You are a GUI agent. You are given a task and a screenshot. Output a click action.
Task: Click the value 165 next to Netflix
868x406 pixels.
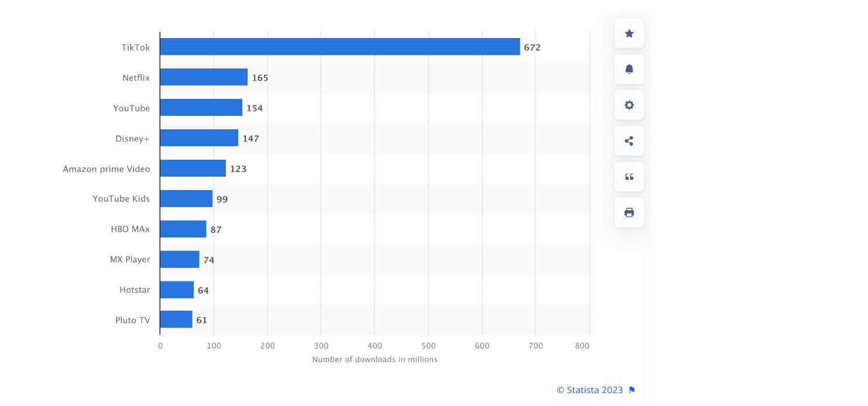(x=260, y=78)
